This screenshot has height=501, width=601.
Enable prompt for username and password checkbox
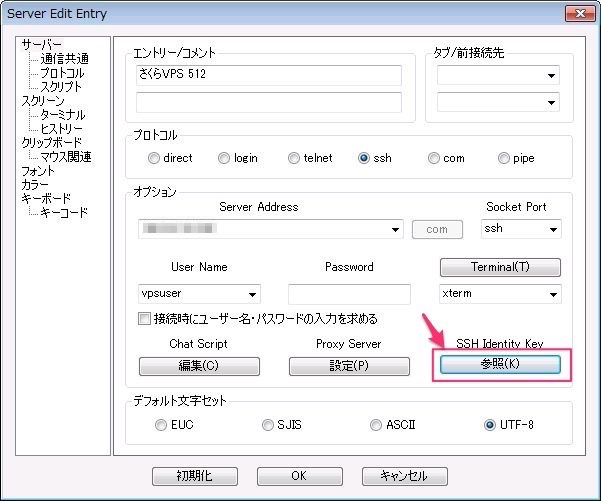[146, 319]
